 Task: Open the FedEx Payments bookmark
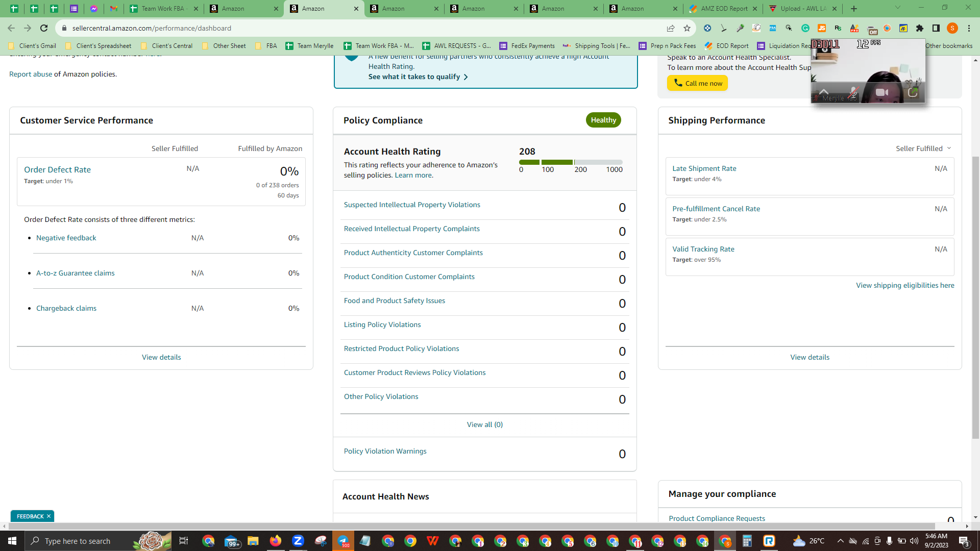pyautogui.click(x=527, y=46)
